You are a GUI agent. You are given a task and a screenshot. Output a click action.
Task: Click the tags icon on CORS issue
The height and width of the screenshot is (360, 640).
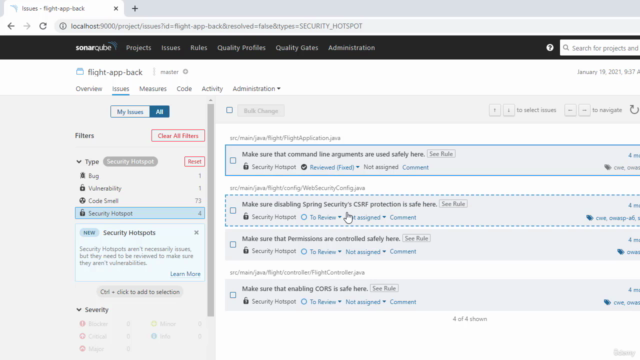coord(607,302)
